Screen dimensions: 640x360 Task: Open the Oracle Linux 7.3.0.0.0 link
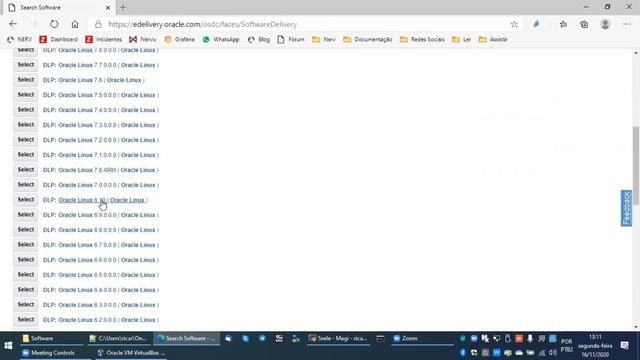pos(108,125)
